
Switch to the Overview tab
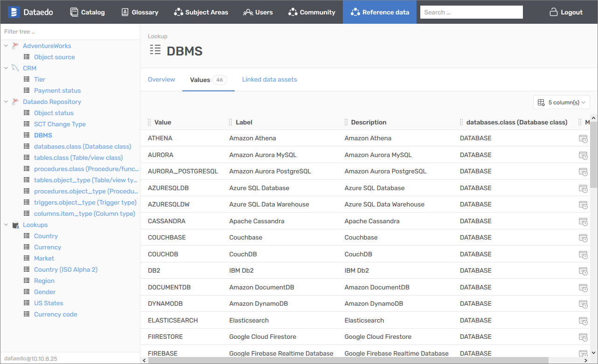[x=161, y=80]
